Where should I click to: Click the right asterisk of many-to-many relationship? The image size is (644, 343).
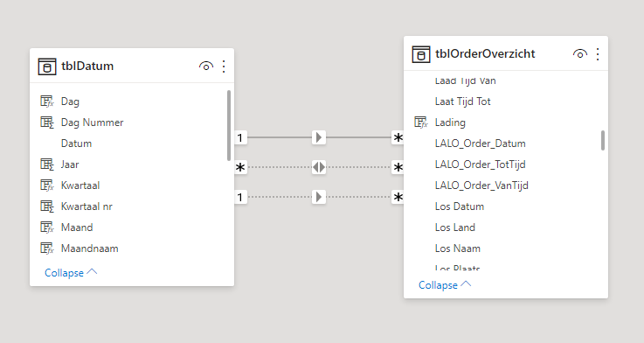pos(398,167)
